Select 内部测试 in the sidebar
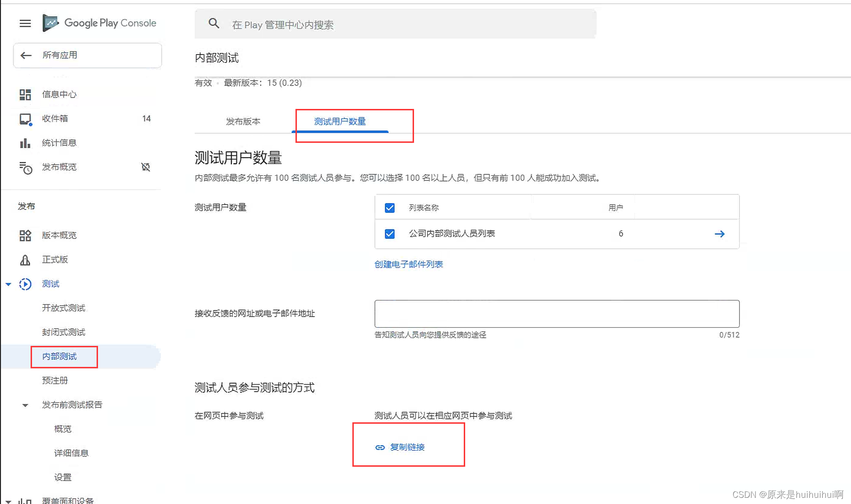The height and width of the screenshot is (504, 851). pyautogui.click(x=59, y=356)
